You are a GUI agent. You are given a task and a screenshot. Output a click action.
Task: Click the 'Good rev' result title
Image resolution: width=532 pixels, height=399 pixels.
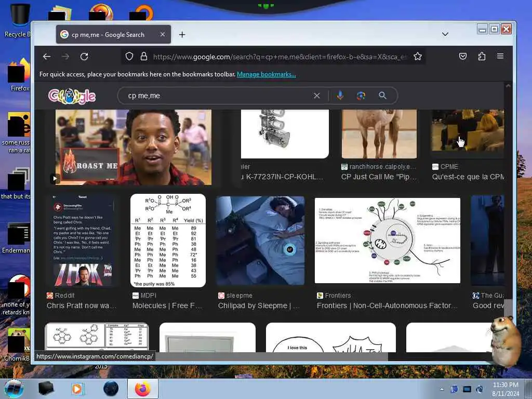coord(488,305)
